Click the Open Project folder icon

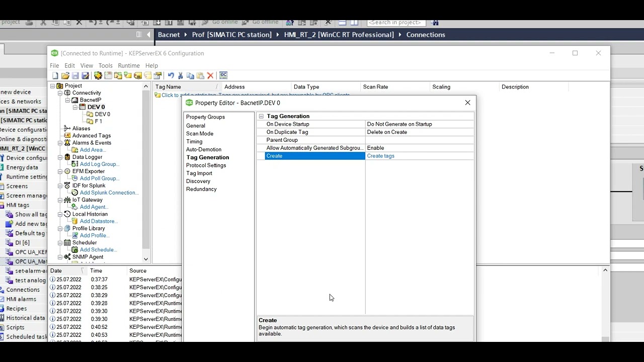[x=65, y=75]
